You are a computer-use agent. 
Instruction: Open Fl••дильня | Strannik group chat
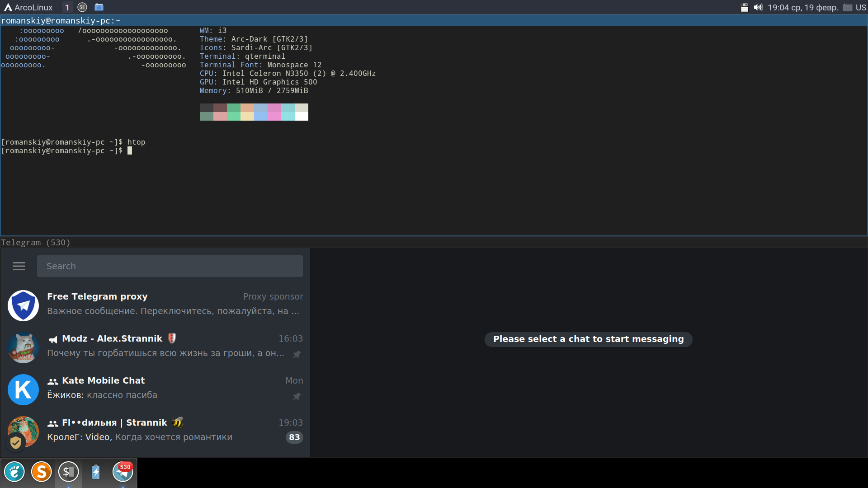click(x=155, y=432)
